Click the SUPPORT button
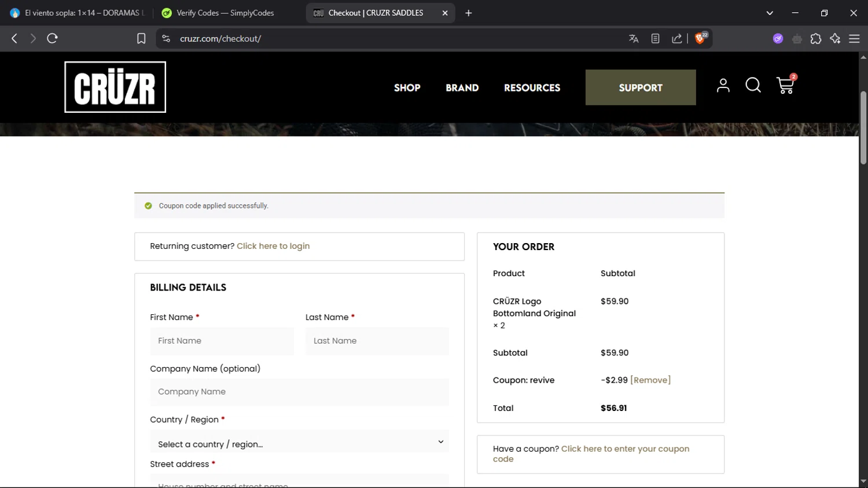Viewport: 868px width, 488px height. pyautogui.click(x=641, y=87)
